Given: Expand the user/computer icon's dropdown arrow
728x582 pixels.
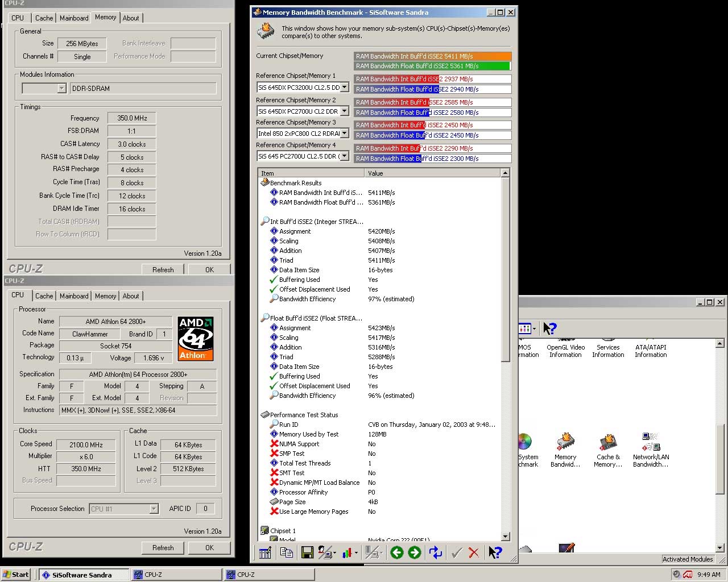Looking at the screenshot, I should [334, 553].
